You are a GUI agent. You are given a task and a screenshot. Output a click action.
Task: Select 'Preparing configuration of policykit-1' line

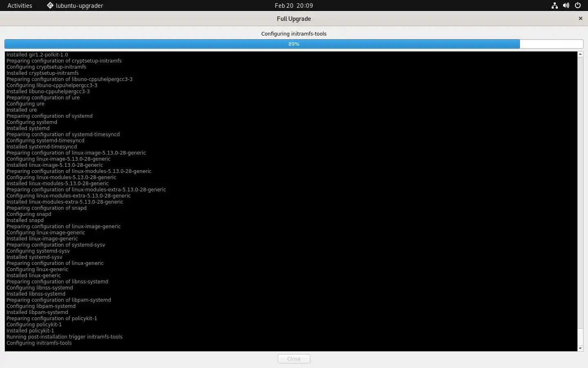click(x=52, y=318)
